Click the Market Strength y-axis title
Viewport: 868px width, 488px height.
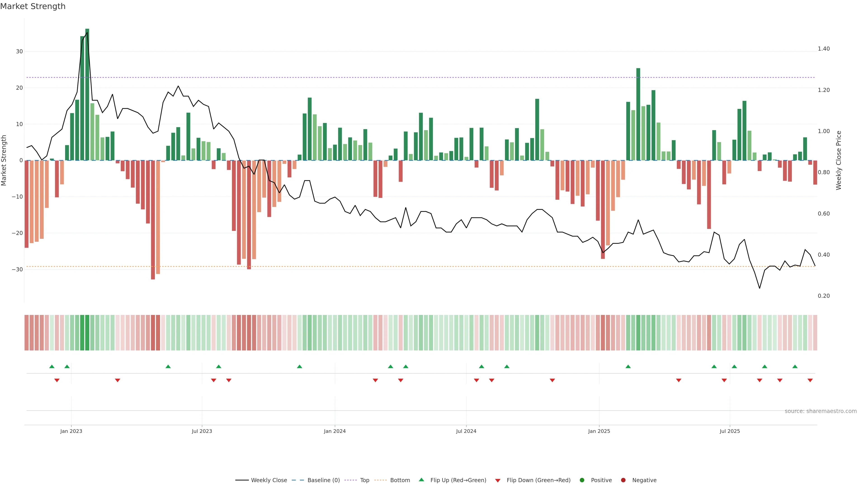[4, 160]
